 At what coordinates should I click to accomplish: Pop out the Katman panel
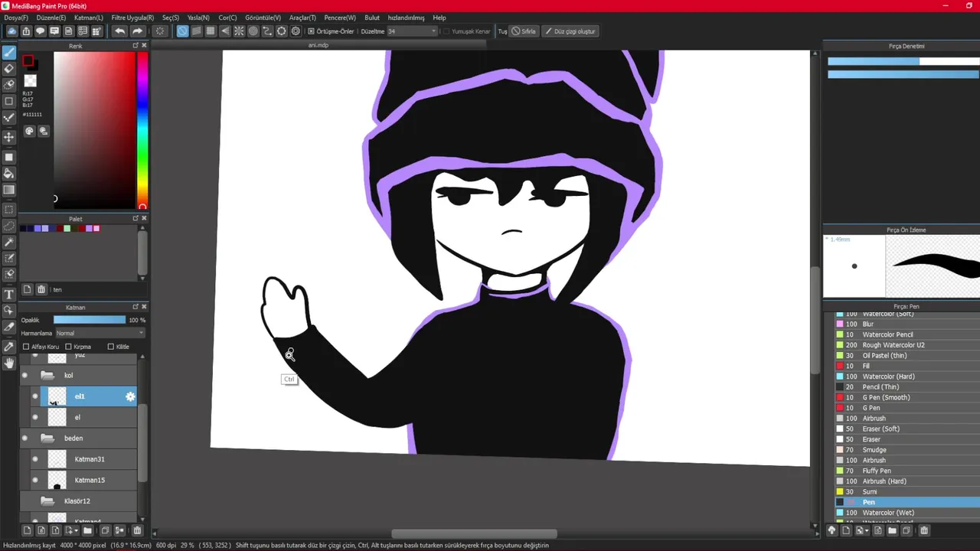pos(136,307)
